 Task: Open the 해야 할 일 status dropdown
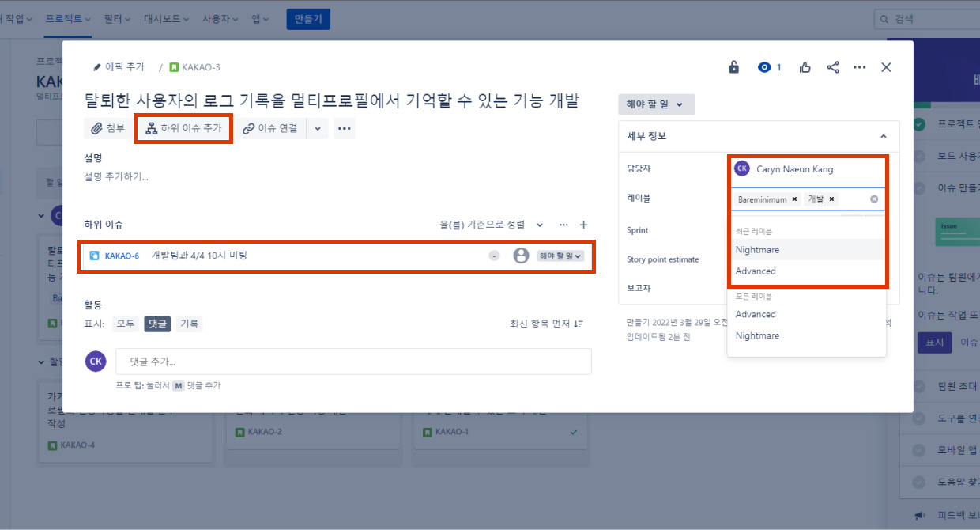[656, 104]
